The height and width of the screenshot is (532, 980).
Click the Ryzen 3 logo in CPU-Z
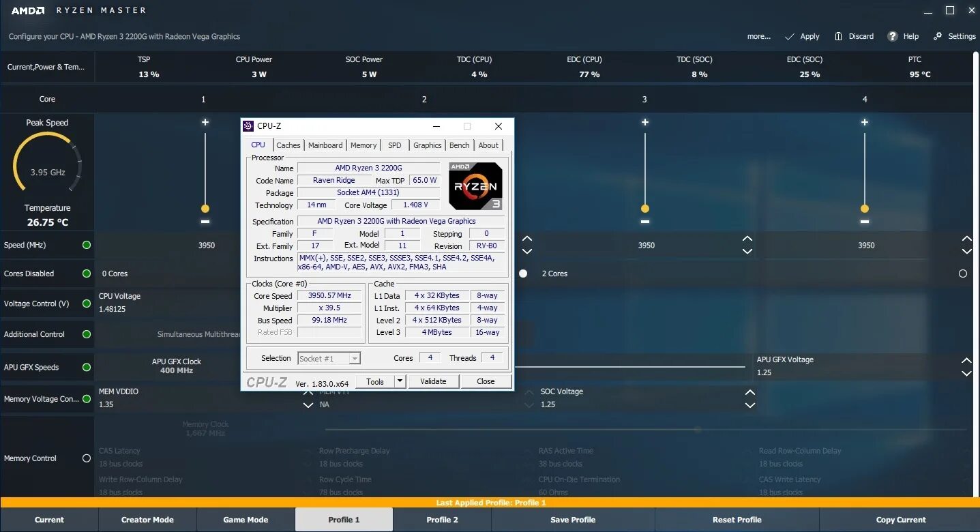(476, 186)
